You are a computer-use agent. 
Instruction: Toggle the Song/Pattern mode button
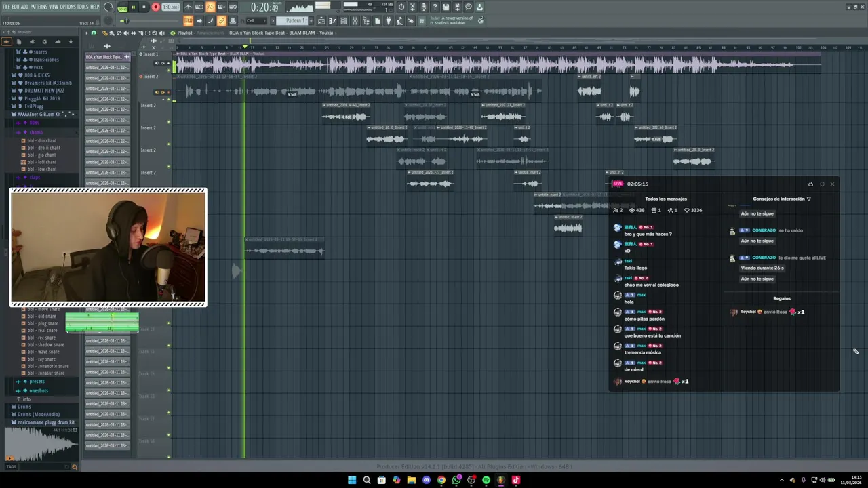coord(122,7)
